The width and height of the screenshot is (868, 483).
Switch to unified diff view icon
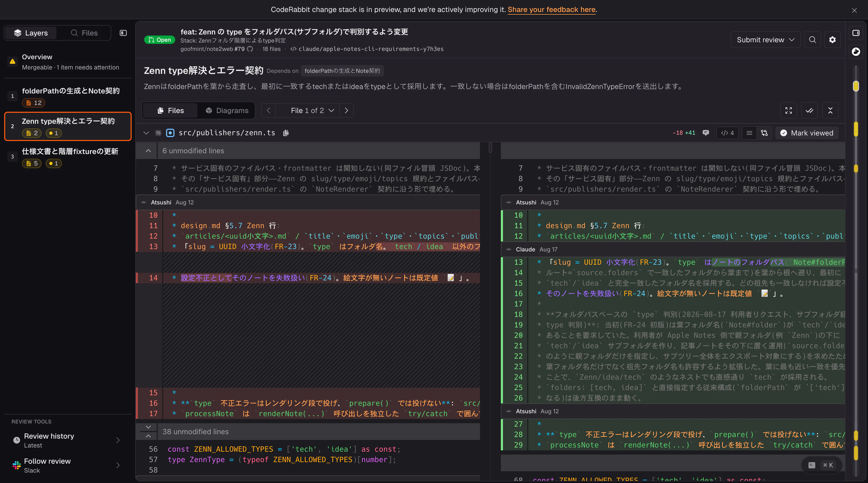pos(749,133)
